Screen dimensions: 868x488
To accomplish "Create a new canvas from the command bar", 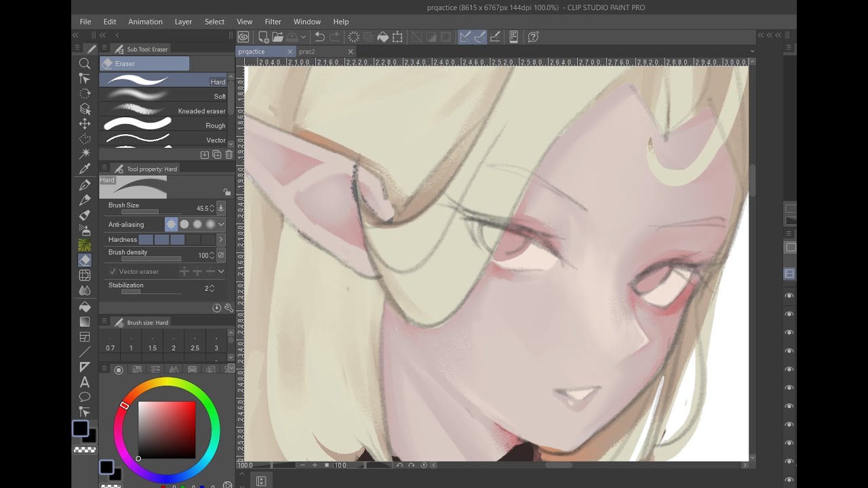I will pyautogui.click(x=263, y=37).
